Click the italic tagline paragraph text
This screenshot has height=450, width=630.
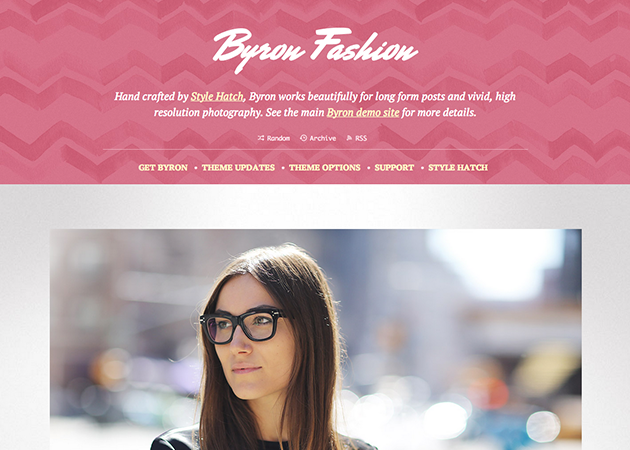point(315,104)
